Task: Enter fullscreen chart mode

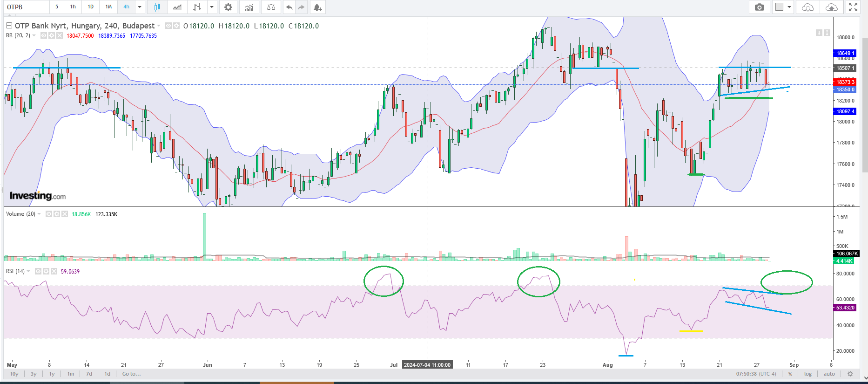Action: pos(853,7)
